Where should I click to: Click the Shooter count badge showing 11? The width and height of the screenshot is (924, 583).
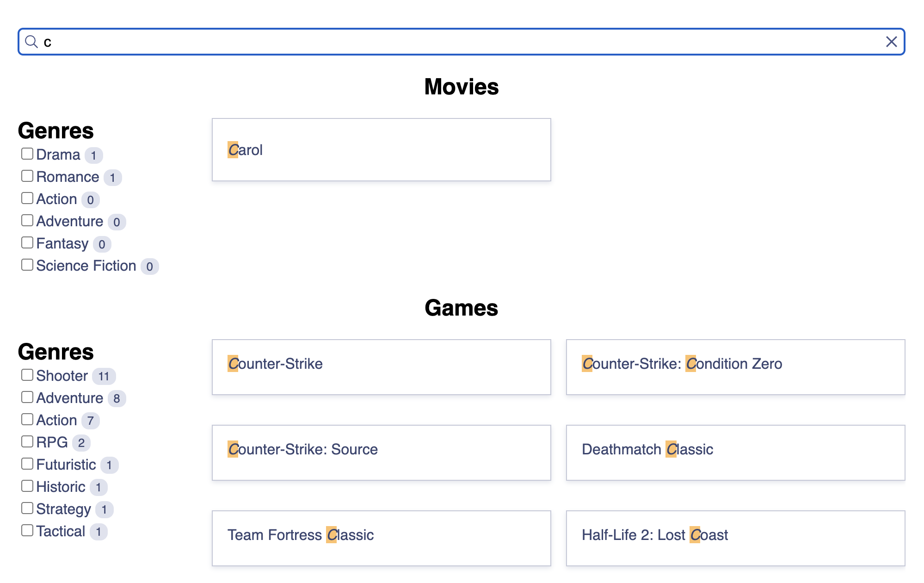104,376
